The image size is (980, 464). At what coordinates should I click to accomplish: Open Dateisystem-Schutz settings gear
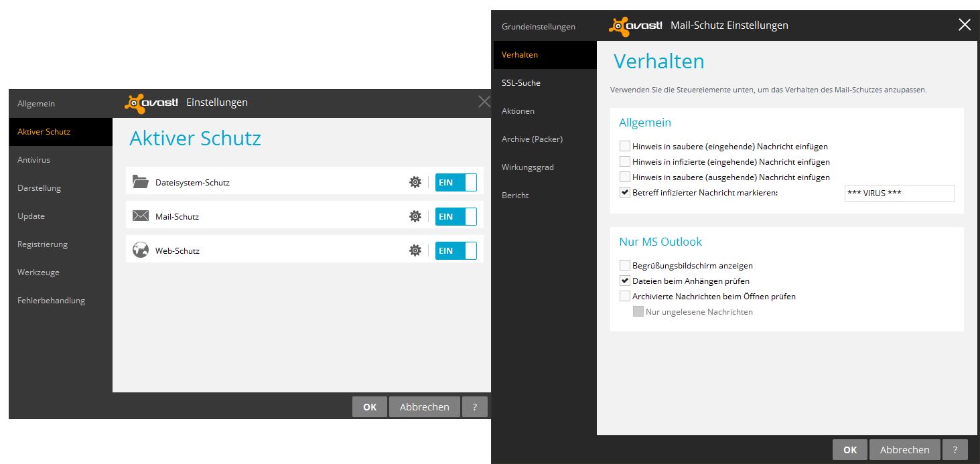(415, 182)
